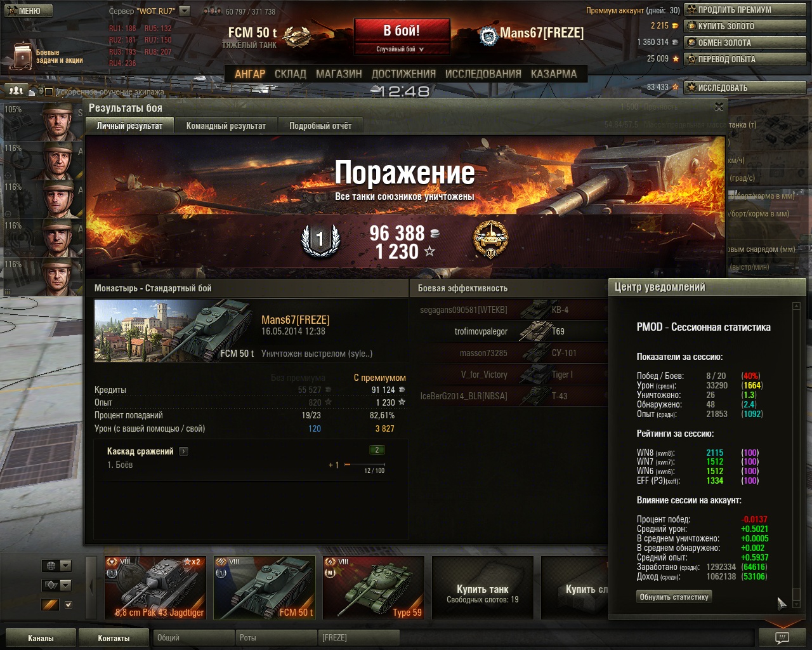Image resolution: width=812 pixels, height=650 pixels.
Task: Open the ИССЛЕДОВАНИЯ menu item
Action: pyautogui.click(x=483, y=74)
